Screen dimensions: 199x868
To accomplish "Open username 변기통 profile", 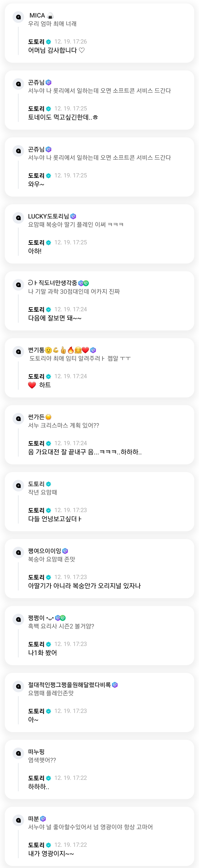I will click(36, 350).
